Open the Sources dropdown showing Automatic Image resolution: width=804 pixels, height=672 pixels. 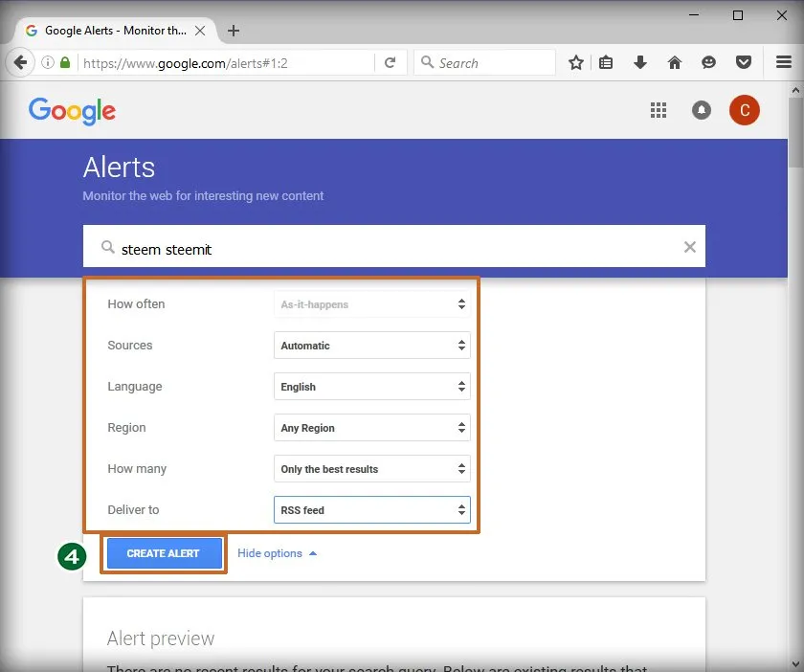click(x=372, y=346)
